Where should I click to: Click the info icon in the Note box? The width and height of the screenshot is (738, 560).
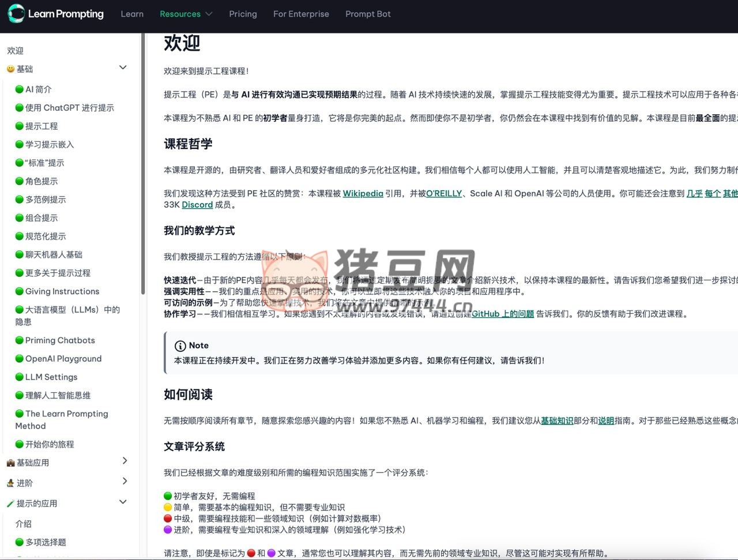180,345
